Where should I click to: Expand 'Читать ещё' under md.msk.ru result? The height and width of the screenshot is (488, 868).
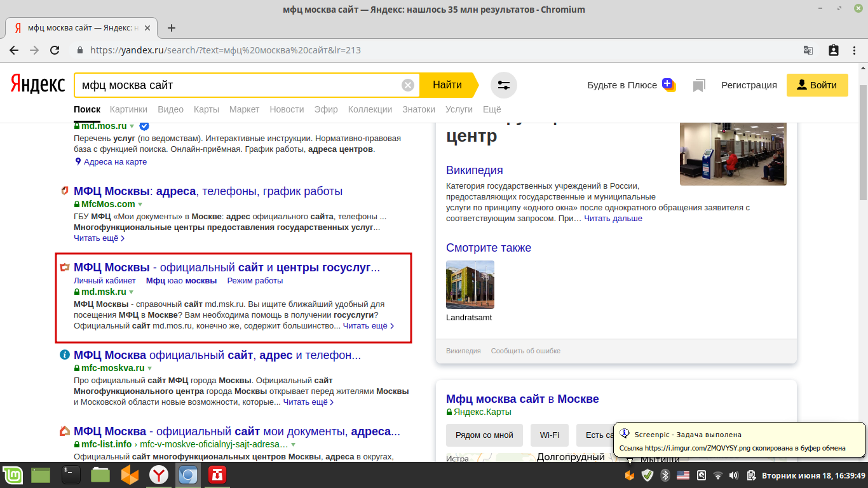coord(369,326)
